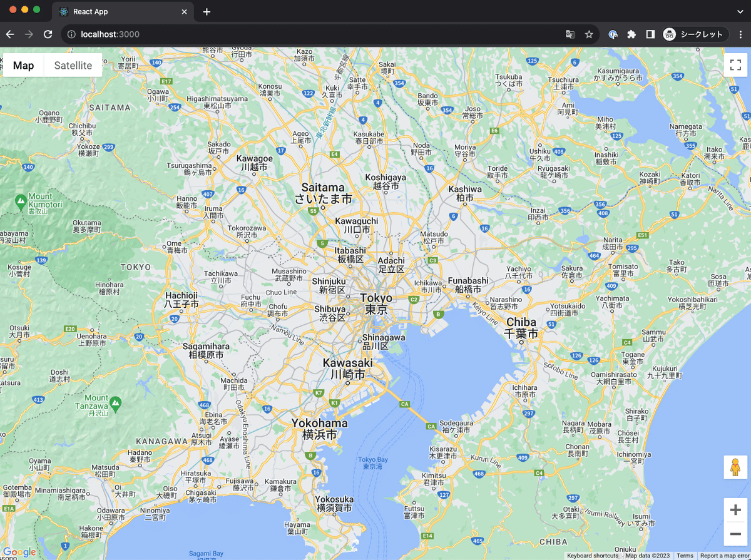Open the incognito profile button シークレット
Viewport: 751px width, 560px height.
click(x=695, y=34)
